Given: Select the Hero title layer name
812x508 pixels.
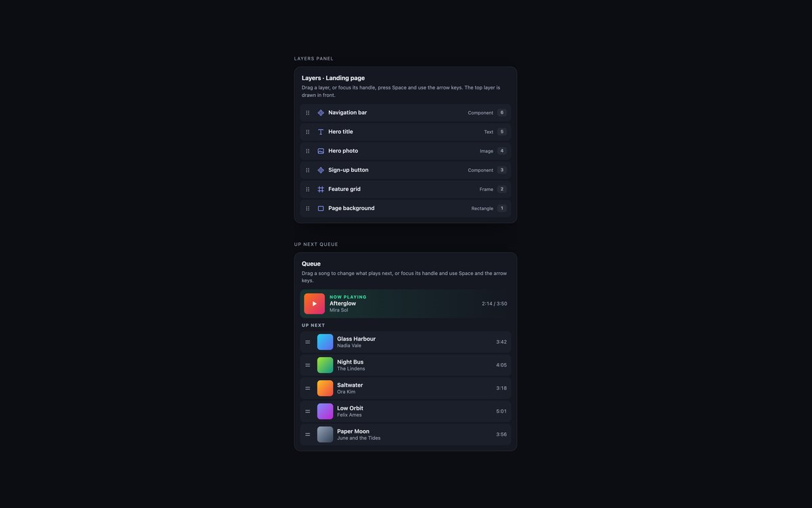Looking at the screenshot, I should [x=340, y=131].
